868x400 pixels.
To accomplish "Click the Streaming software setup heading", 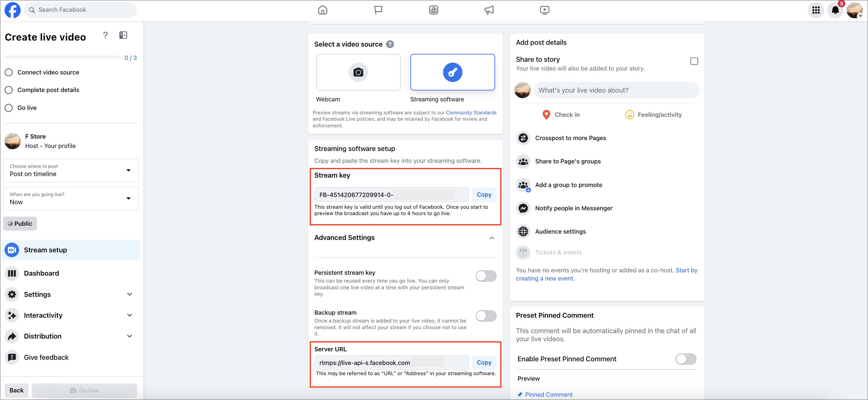I will [354, 149].
